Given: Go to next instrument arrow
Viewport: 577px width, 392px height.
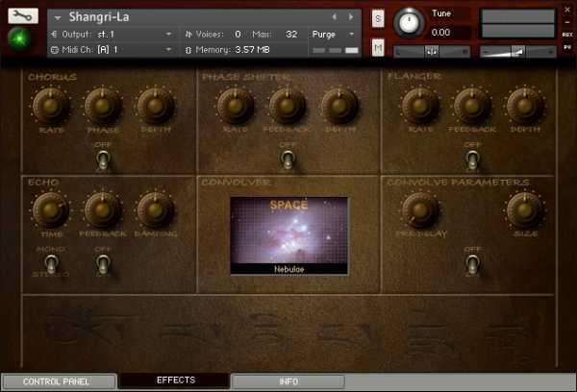Looking at the screenshot, I should [351, 17].
